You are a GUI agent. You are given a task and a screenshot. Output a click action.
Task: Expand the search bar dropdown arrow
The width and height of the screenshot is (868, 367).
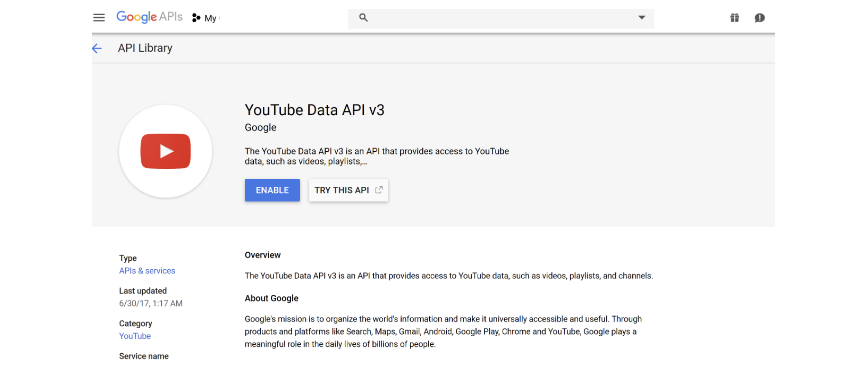642,18
